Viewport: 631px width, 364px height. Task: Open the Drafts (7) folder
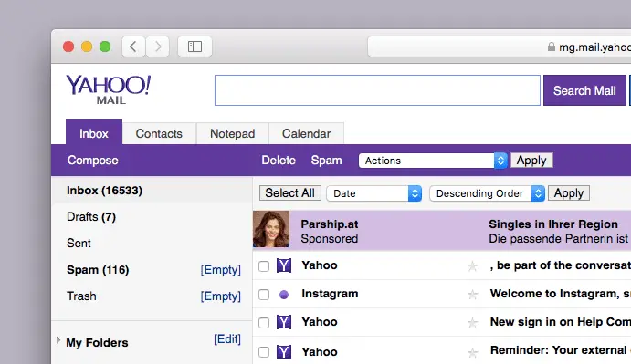point(91,217)
